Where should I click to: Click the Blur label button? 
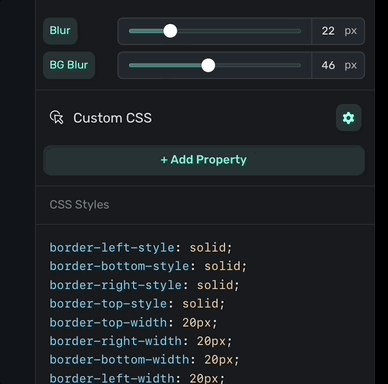tap(60, 31)
